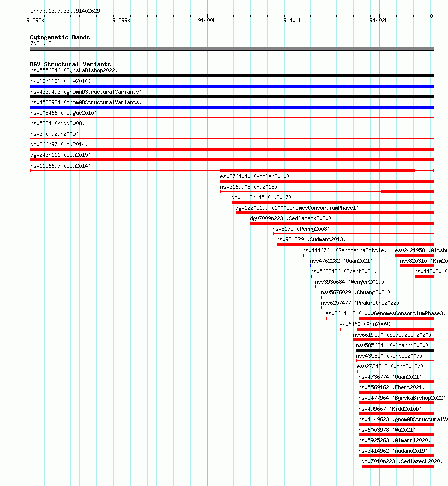Open nsv1156697 (Lou2014) variant
Screen dimensions: 448x486
60,166
